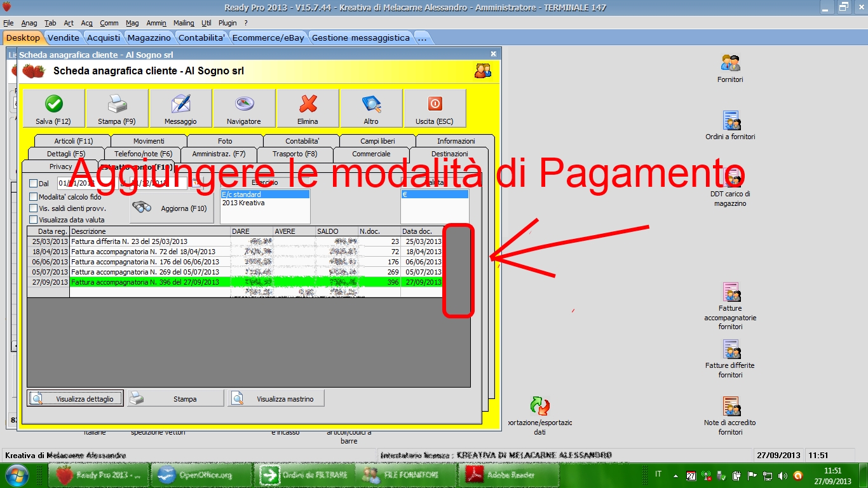Click the Visualizza mastrino button
The height and width of the screenshot is (488, 868).
click(276, 399)
